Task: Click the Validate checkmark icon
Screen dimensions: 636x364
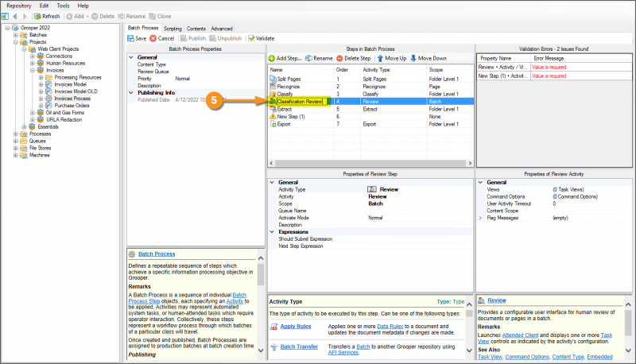Action: tap(251, 38)
